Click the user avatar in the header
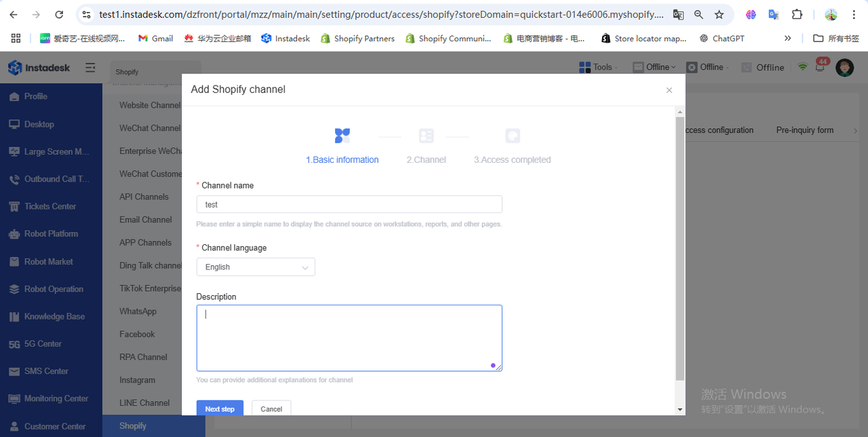Screen dimensions: 868x437 click(x=844, y=67)
